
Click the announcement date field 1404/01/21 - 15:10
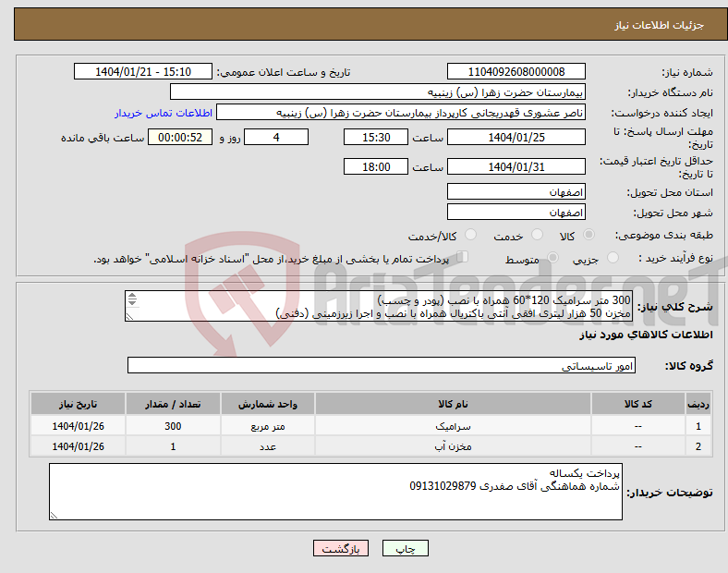click(143, 71)
